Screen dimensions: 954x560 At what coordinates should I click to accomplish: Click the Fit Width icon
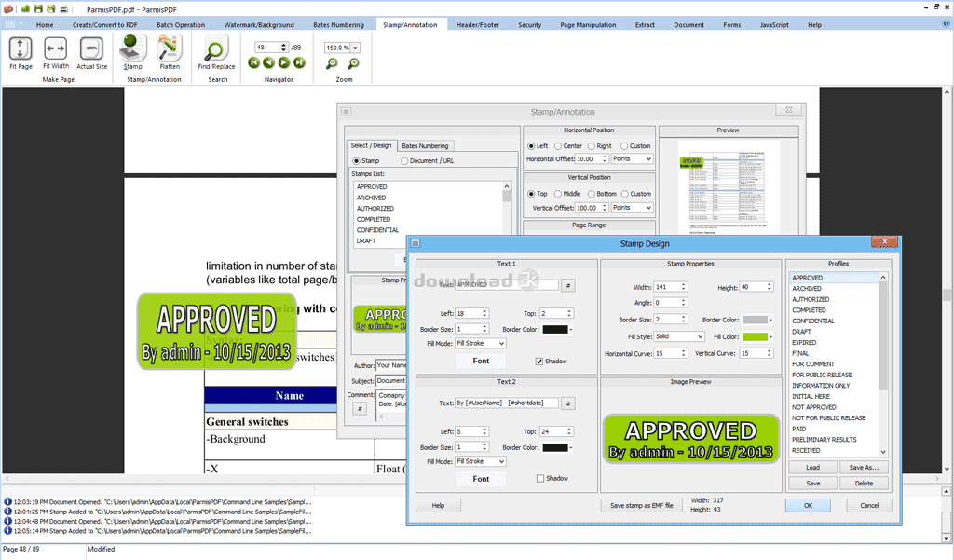click(56, 49)
